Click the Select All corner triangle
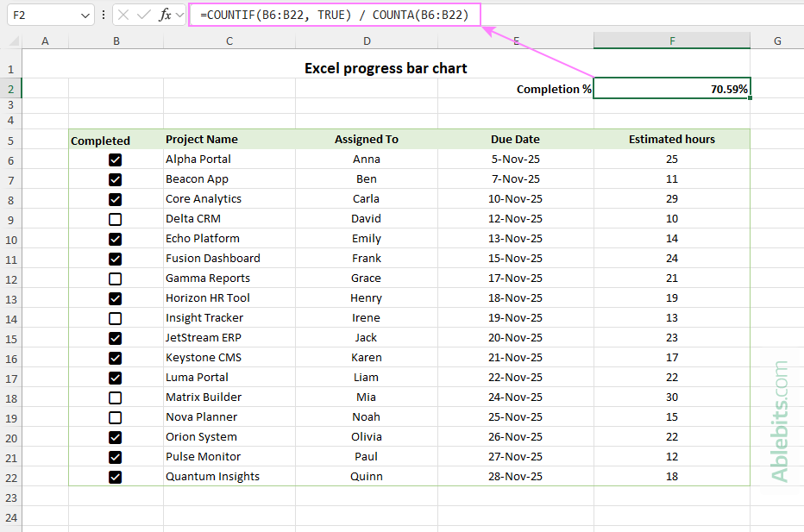This screenshot has height=532, width=804. tap(14, 41)
